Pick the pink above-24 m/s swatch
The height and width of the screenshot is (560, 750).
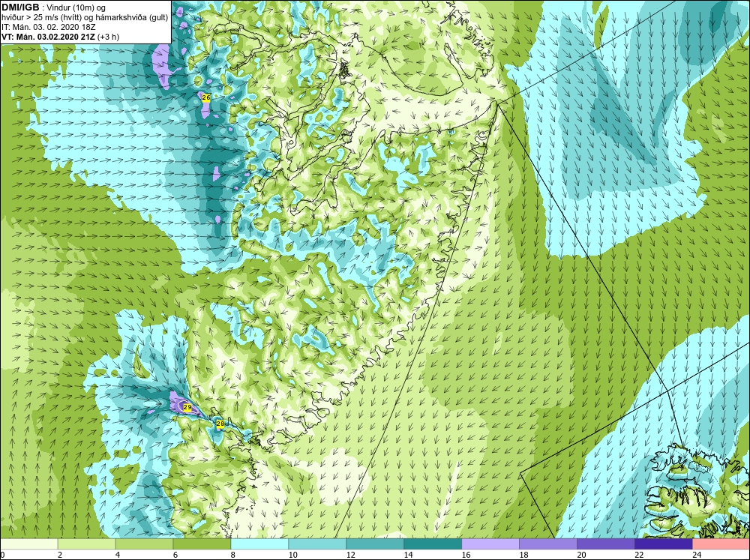click(721, 544)
